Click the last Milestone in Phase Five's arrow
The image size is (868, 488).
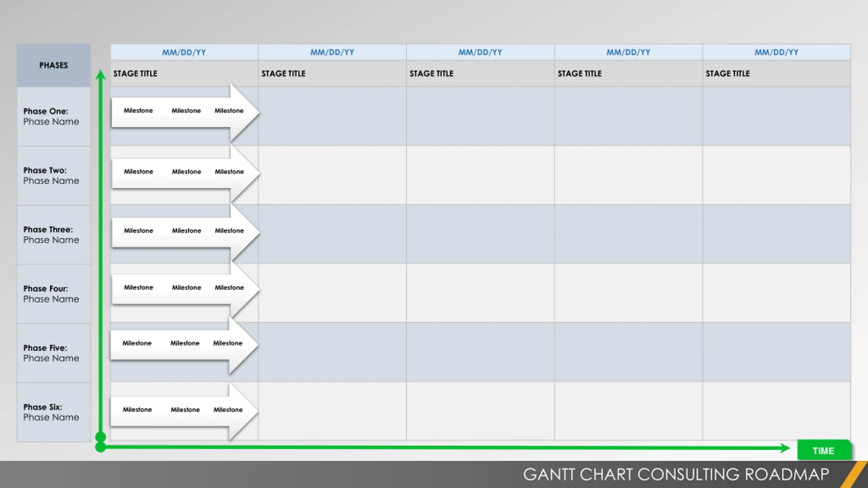[x=228, y=343]
